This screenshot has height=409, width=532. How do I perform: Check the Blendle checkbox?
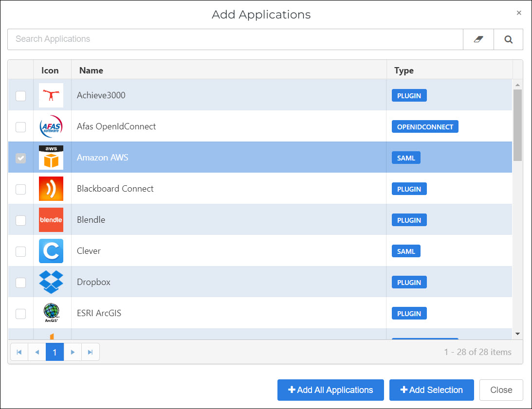click(x=21, y=220)
